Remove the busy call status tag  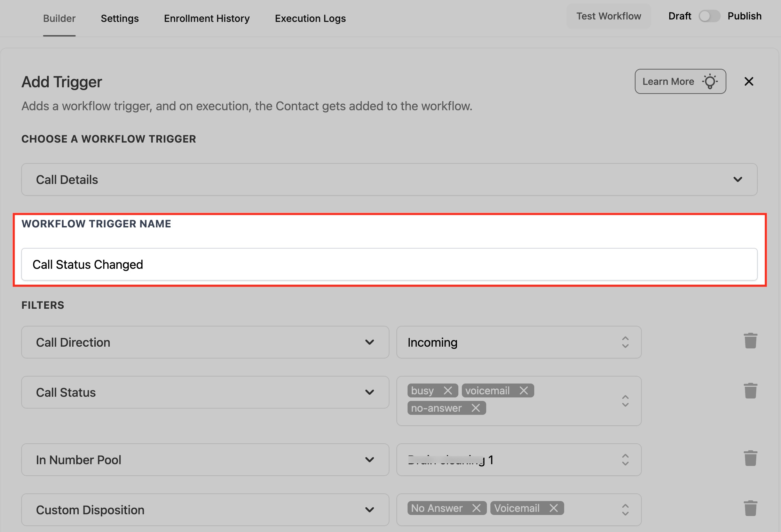[x=448, y=391]
